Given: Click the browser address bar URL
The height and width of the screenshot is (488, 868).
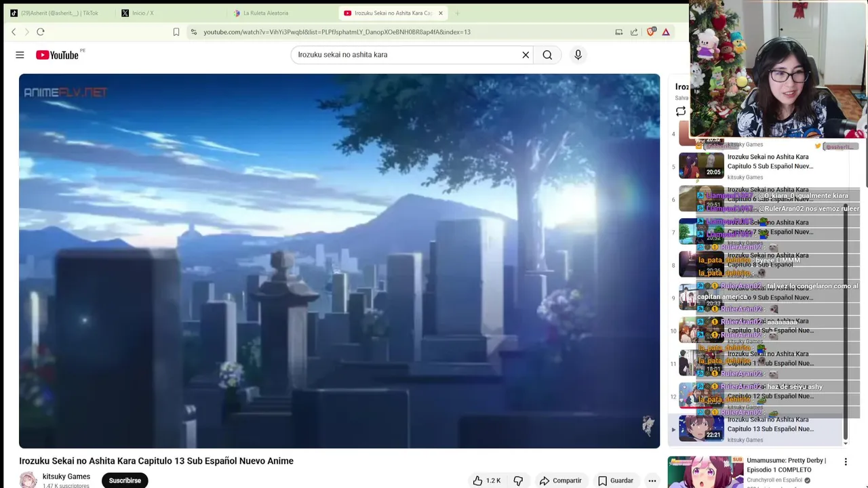Looking at the screenshot, I should (337, 32).
